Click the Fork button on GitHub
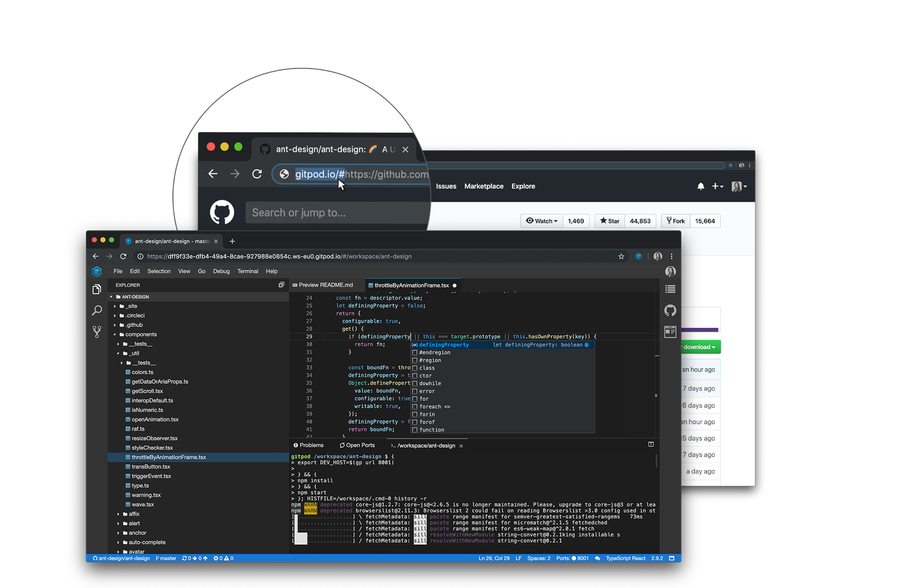 (675, 221)
